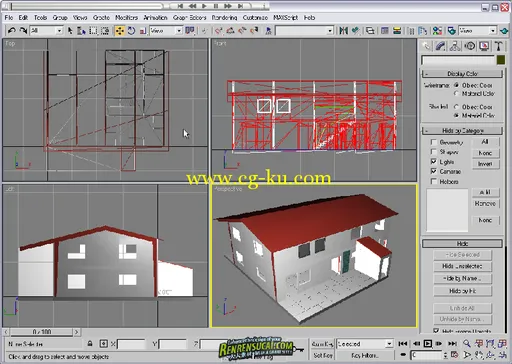This screenshot has height=364, width=512.
Task: Open the Render Scene dialog icon
Action: point(451,31)
